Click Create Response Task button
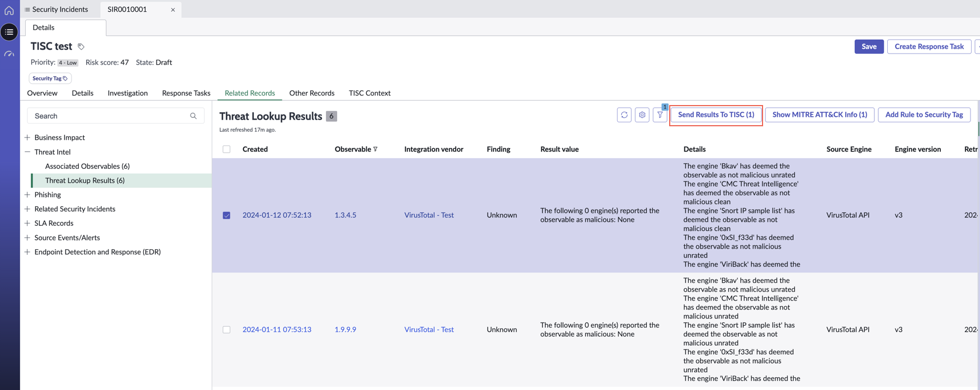980x390 pixels. [929, 46]
